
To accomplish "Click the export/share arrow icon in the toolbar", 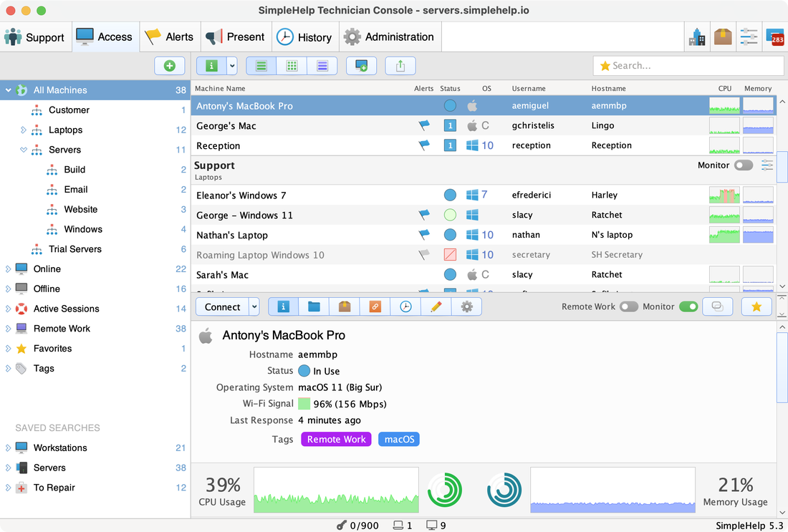I will click(400, 66).
